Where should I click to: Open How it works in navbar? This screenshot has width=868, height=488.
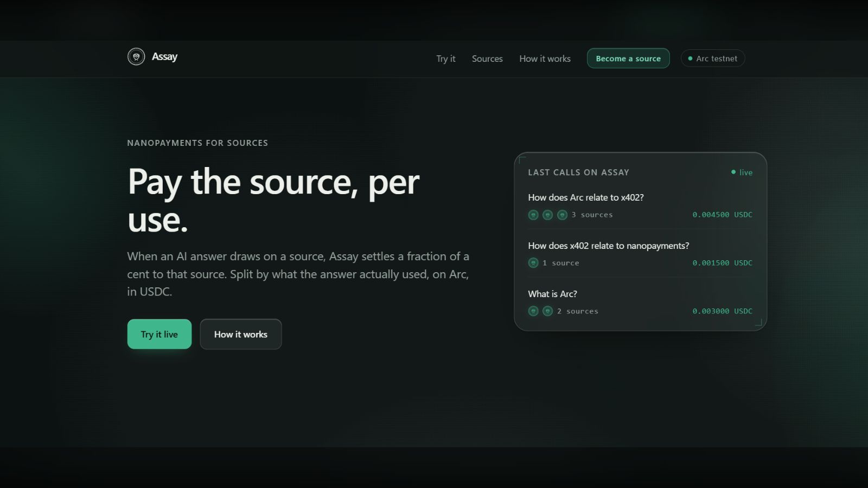pos(545,59)
